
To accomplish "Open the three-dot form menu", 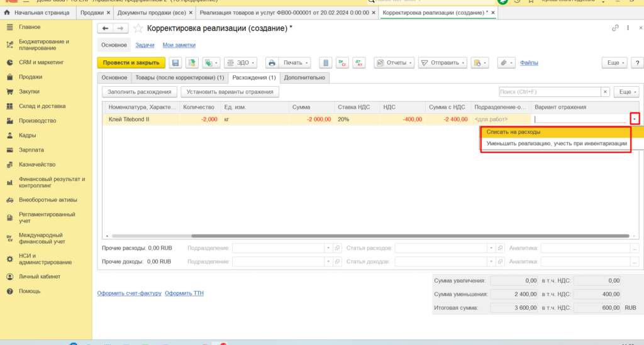I will [x=628, y=28].
